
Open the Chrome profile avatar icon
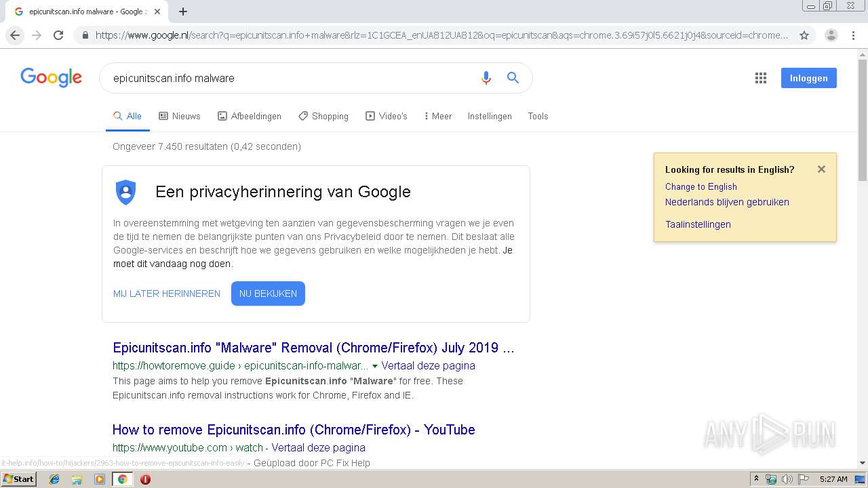pos(831,35)
